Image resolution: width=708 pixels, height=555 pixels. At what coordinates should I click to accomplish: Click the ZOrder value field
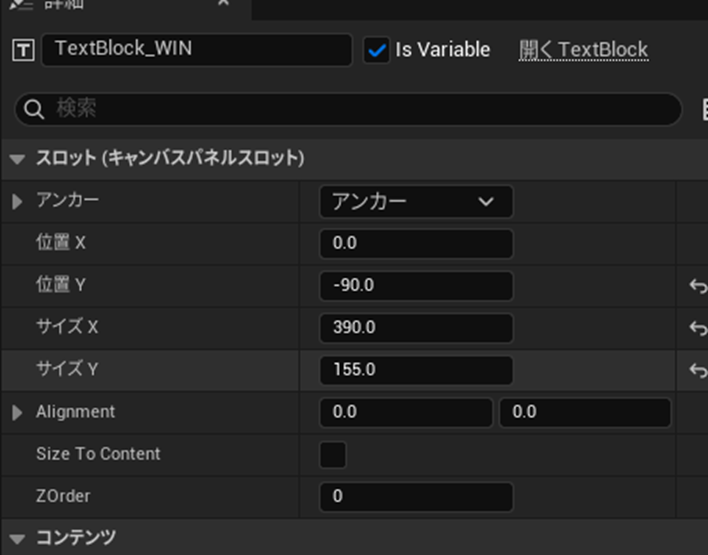coord(415,496)
